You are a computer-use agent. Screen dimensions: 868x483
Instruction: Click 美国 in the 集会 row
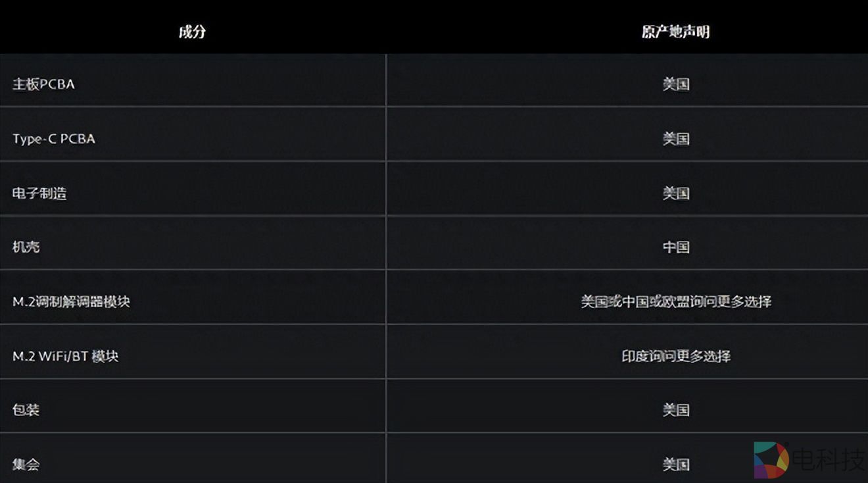(x=675, y=464)
